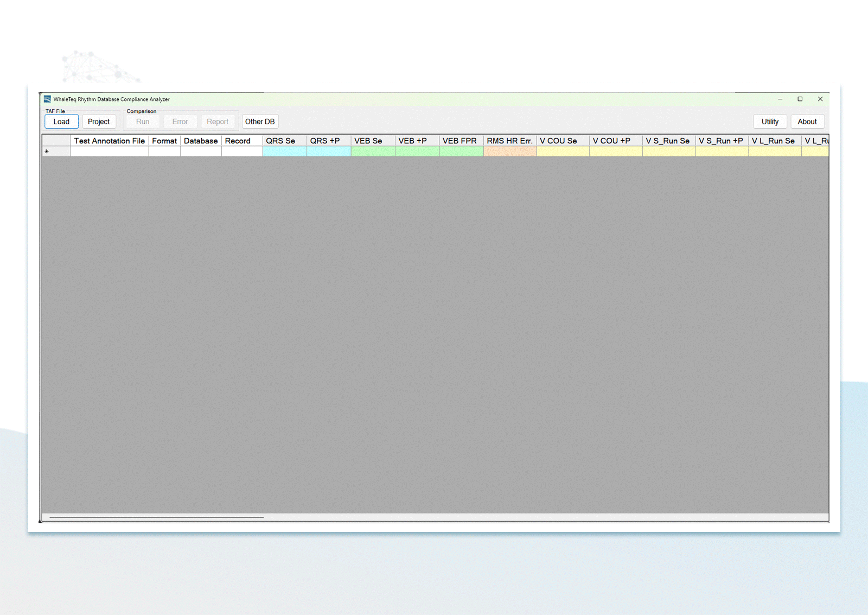The height and width of the screenshot is (615, 868).
Task: Select the V S_Run Se column header
Action: [669, 141]
